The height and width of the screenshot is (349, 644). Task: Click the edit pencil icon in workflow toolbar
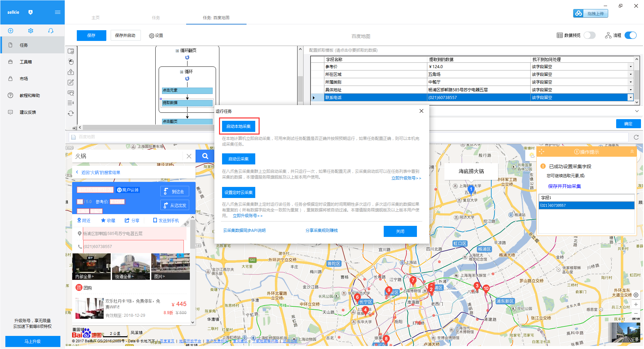pyautogui.click(x=71, y=83)
